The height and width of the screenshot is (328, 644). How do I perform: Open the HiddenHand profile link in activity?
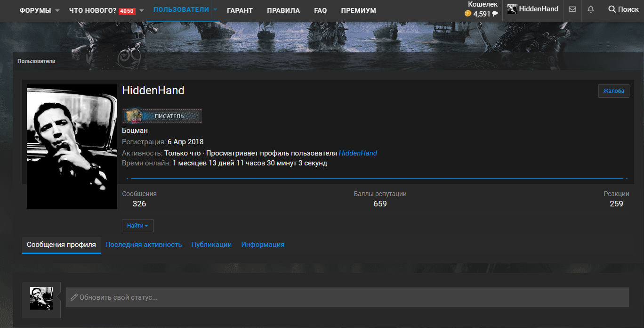point(358,153)
